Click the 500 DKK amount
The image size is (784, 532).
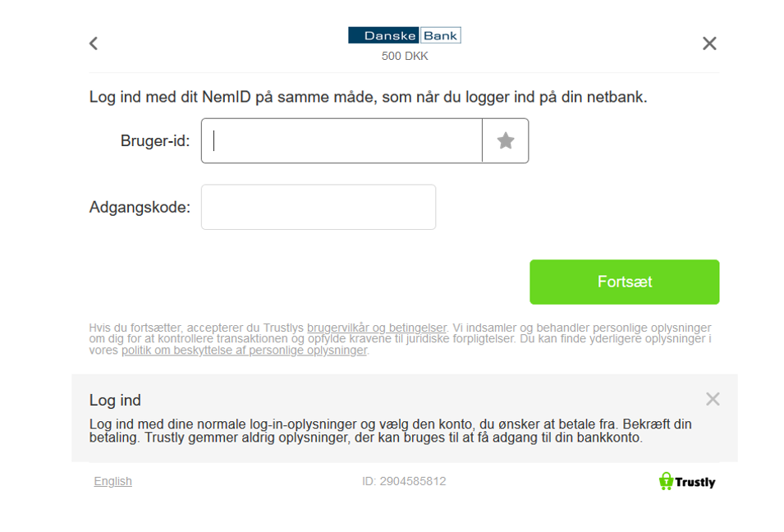(405, 57)
